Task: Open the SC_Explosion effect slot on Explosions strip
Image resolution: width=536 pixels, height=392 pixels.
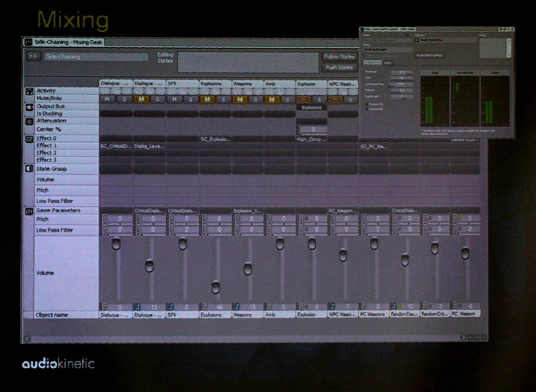Action: pyautogui.click(x=215, y=139)
